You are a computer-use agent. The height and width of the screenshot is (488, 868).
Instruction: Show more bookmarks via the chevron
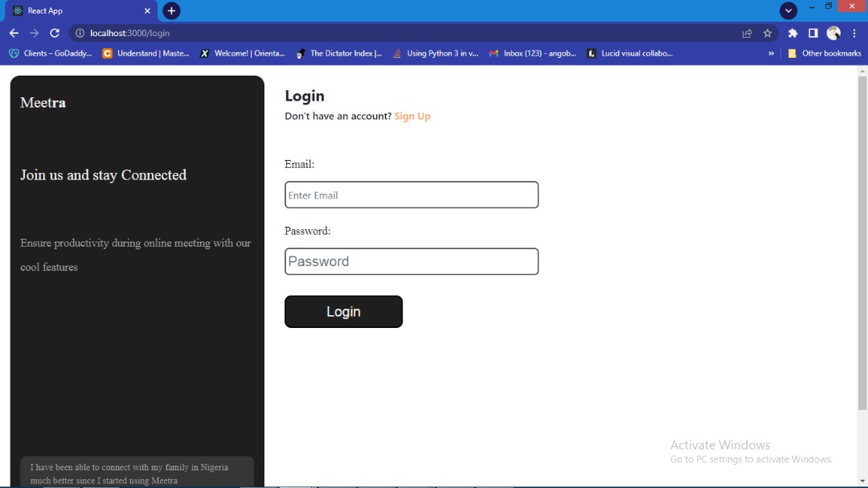tap(771, 53)
